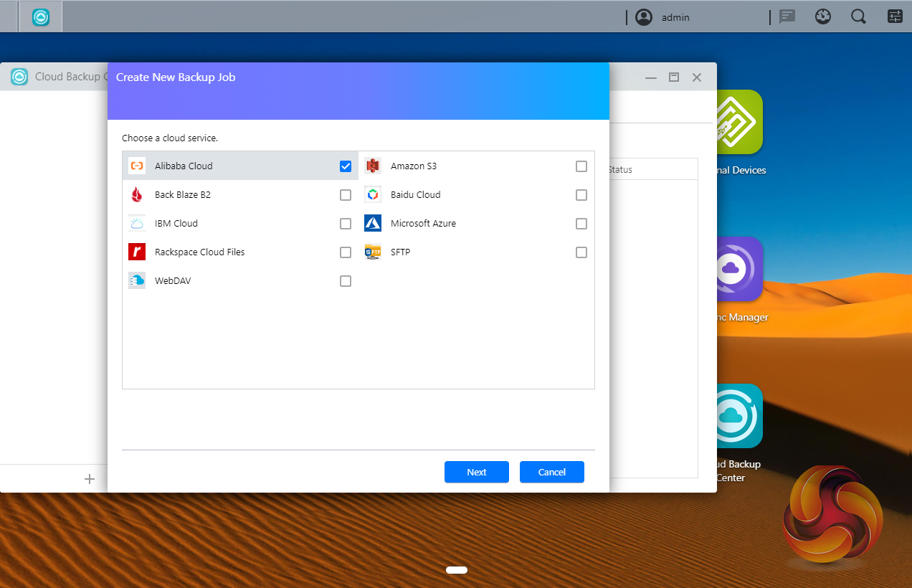Click the IBM Cloud logo icon
Viewport: 912px width, 588px height.
(137, 223)
